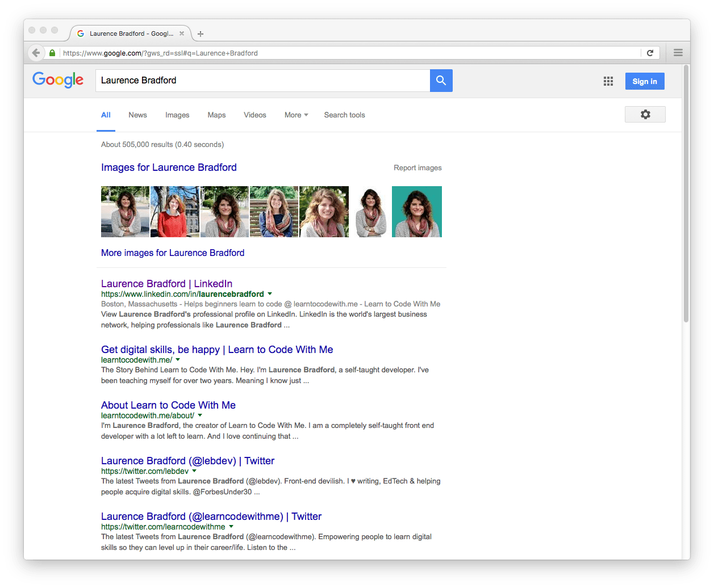
Task: Open Laurence Bradford (@learncodewithme) Twitter result
Action: tap(211, 516)
